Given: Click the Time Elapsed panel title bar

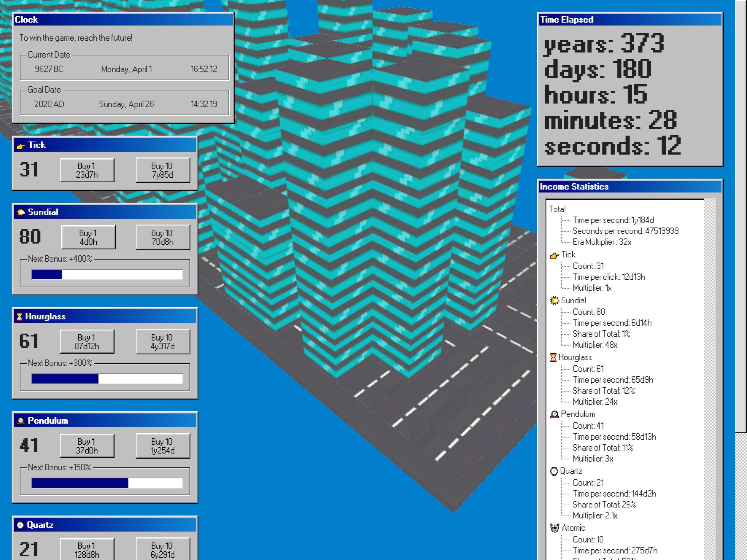Looking at the screenshot, I should [x=630, y=20].
